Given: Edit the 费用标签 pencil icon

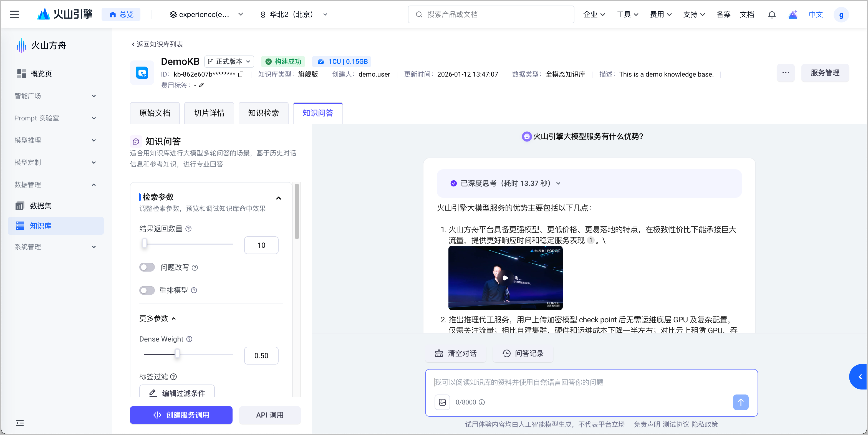Looking at the screenshot, I should 201,85.
